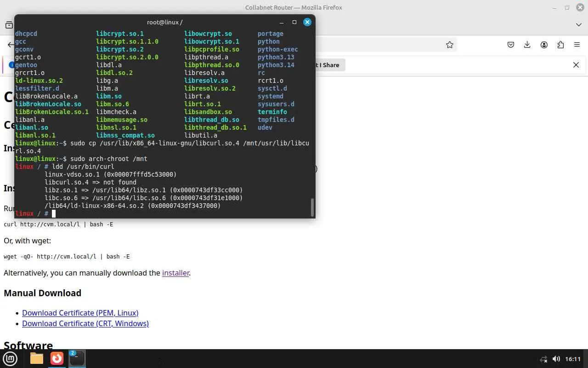Click 'sysusers.d' in terminal listing

click(276, 104)
